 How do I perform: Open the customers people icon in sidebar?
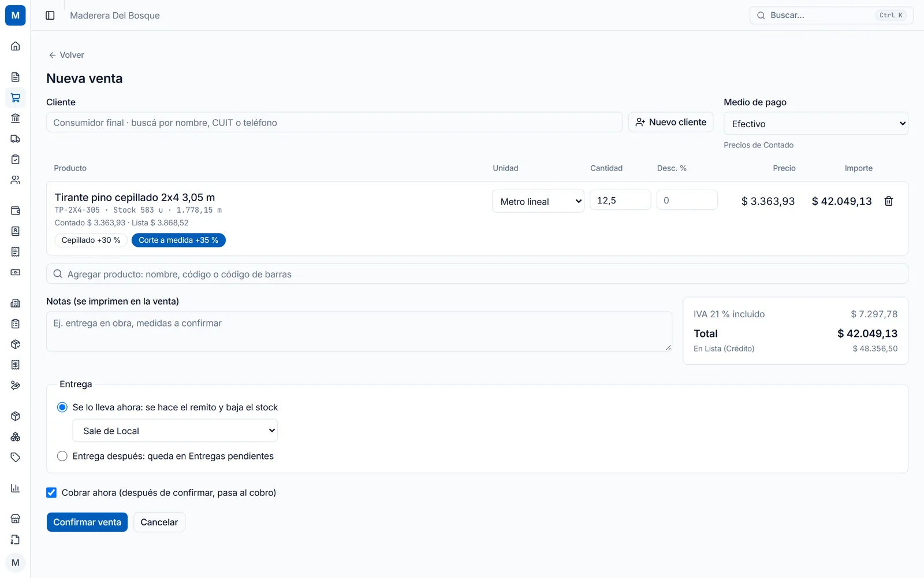[16, 180]
